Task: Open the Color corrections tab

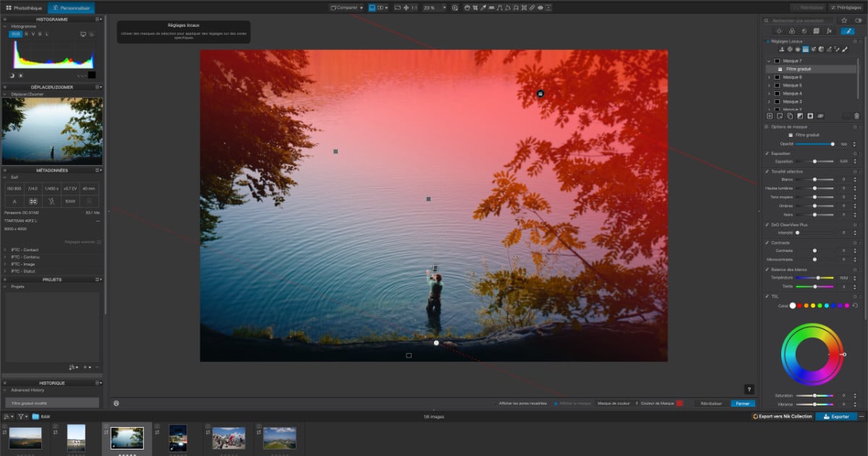Action: (x=792, y=31)
